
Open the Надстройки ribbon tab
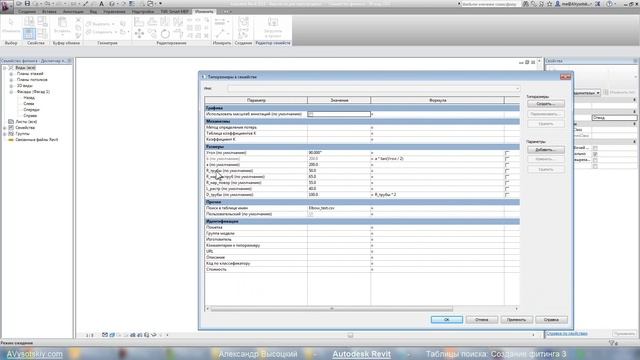(143, 12)
